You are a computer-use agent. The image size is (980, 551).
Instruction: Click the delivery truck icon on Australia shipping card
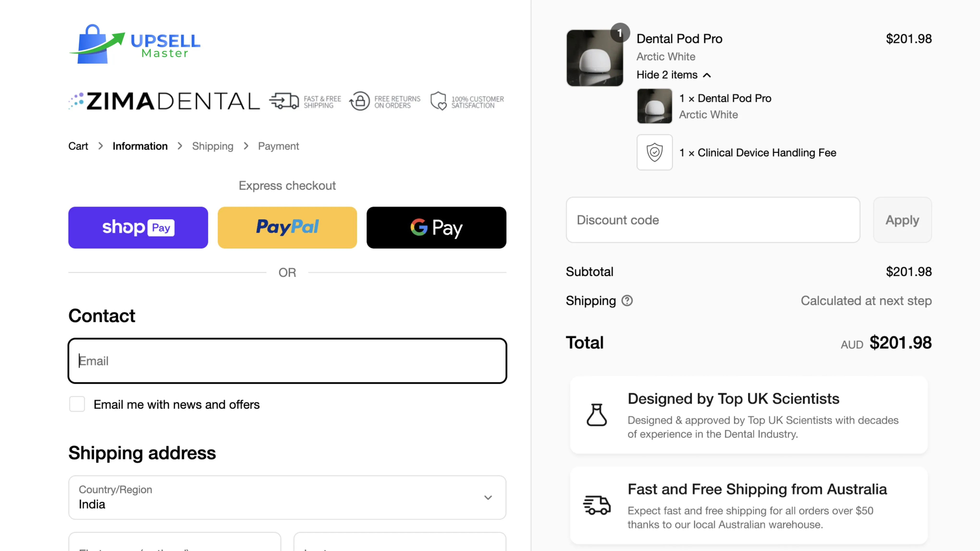click(x=596, y=505)
